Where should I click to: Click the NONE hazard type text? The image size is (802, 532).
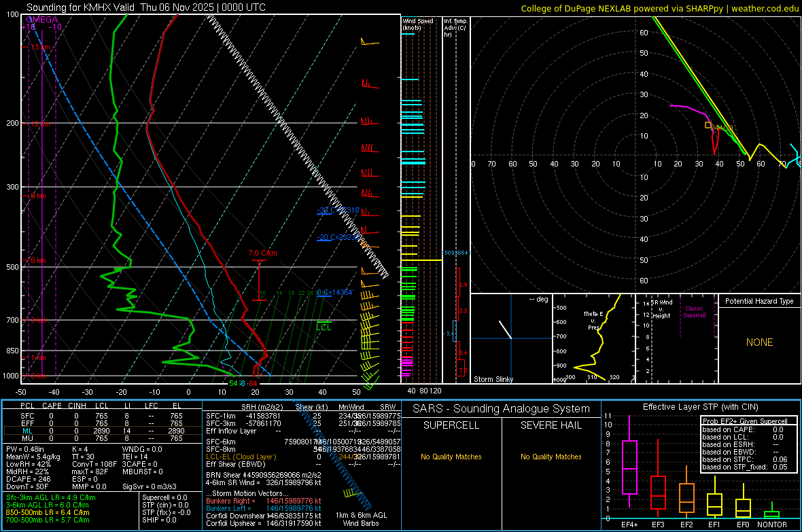pyautogui.click(x=759, y=342)
